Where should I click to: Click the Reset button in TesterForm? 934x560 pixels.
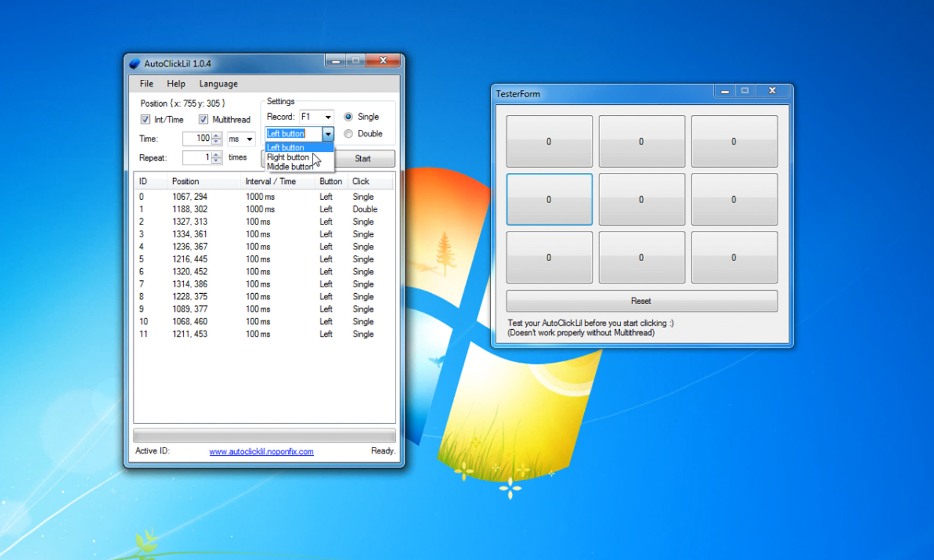coord(641,301)
